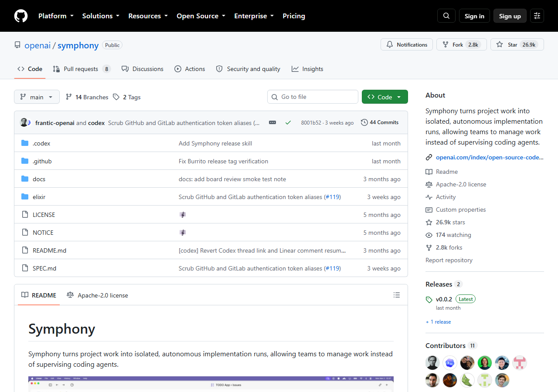Expand the Open Source menu
The height and width of the screenshot is (392, 558).
pyautogui.click(x=201, y=16)
